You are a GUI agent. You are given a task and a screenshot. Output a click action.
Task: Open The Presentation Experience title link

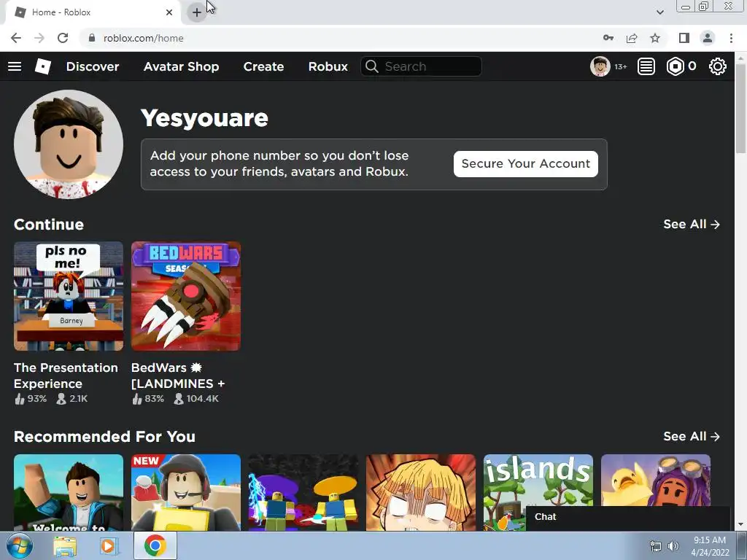[x=66, y=376]
